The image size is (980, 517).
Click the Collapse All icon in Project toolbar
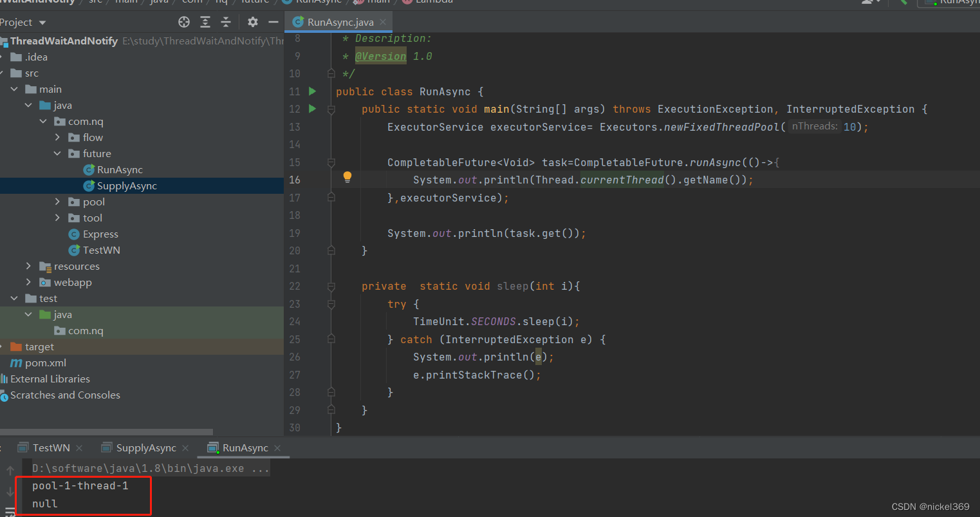226,22
